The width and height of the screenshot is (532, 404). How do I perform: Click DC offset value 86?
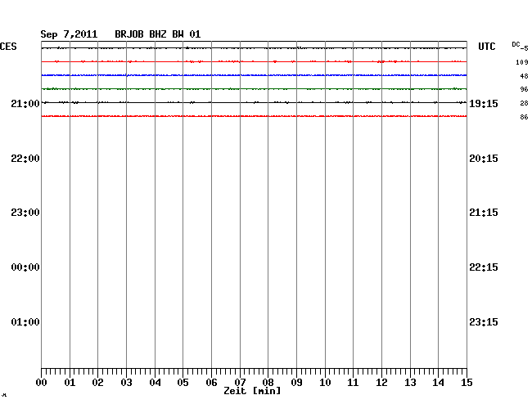tap(524, 117)
